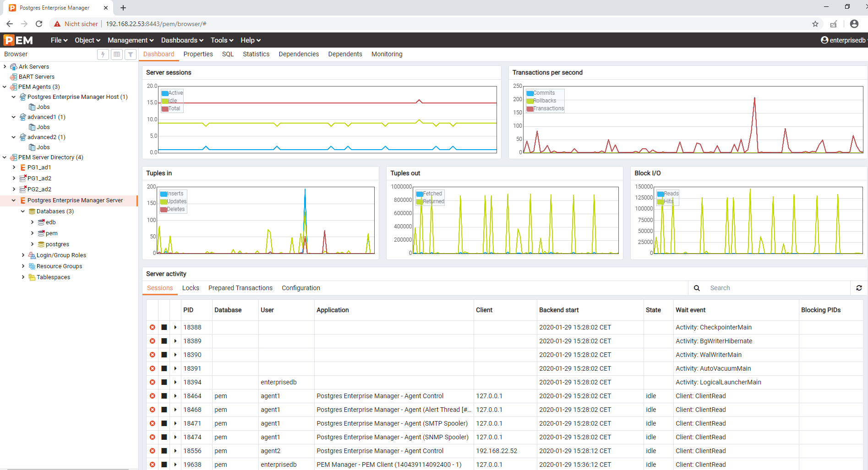Expand the Tablespaces node
Viewport: 868px width, 470px height.
[23, 277]
